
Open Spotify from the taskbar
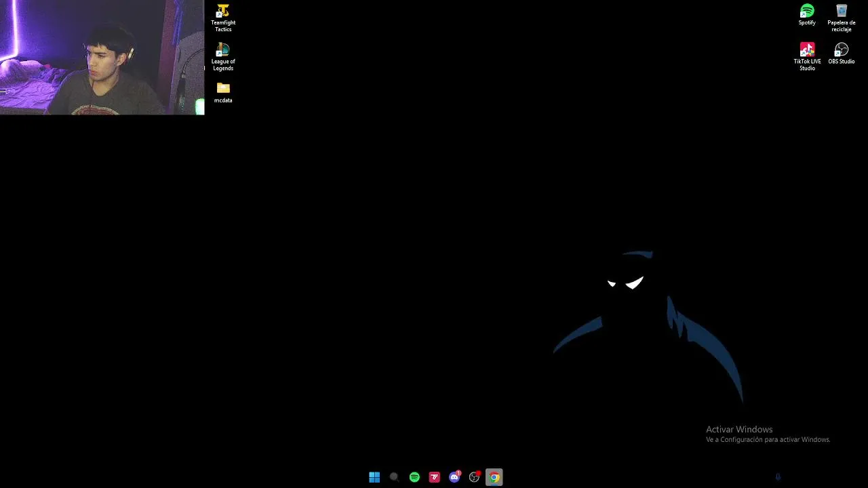click(414, 477)
